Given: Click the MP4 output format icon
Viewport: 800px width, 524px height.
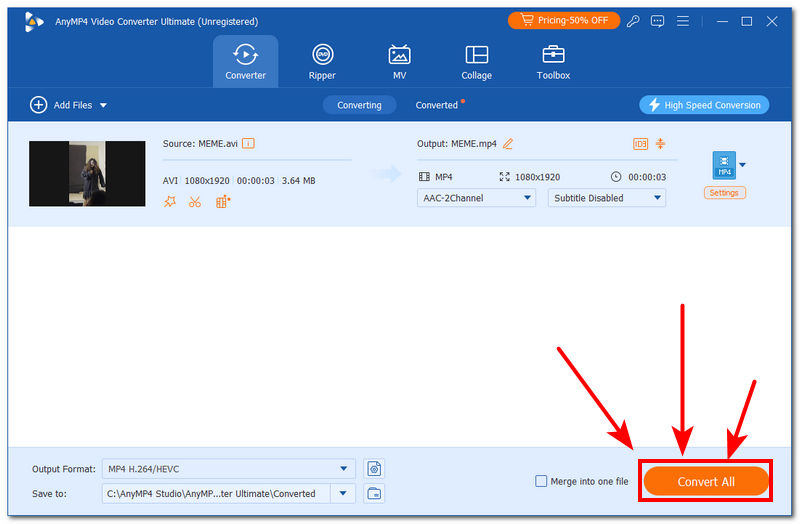Looking at the screenshot, I should pos(724,165).
